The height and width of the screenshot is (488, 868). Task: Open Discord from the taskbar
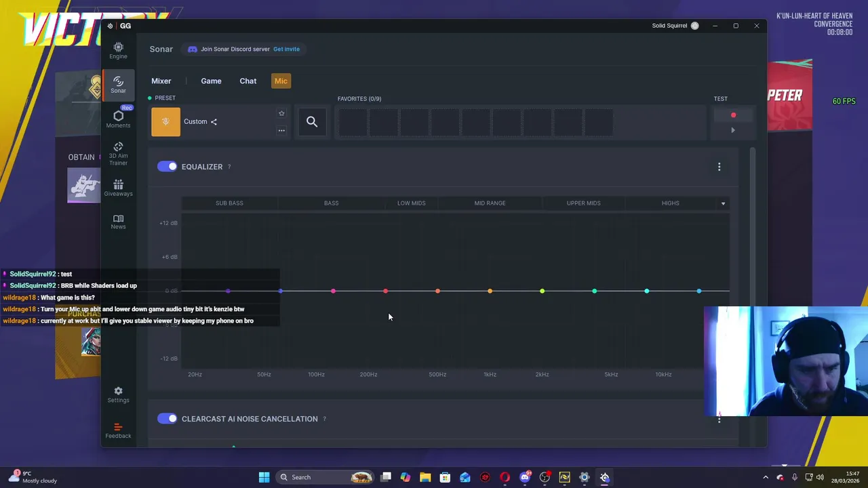point(525,477)
